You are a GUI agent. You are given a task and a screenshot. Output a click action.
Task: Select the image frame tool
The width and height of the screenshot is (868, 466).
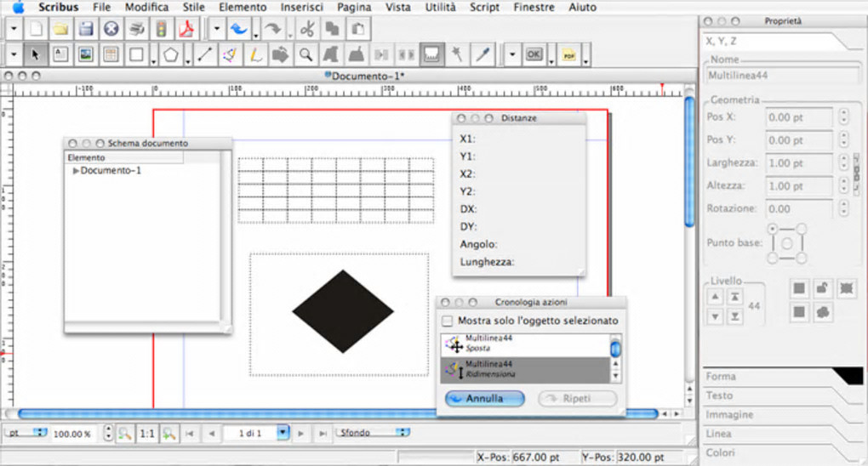(85, 55)
